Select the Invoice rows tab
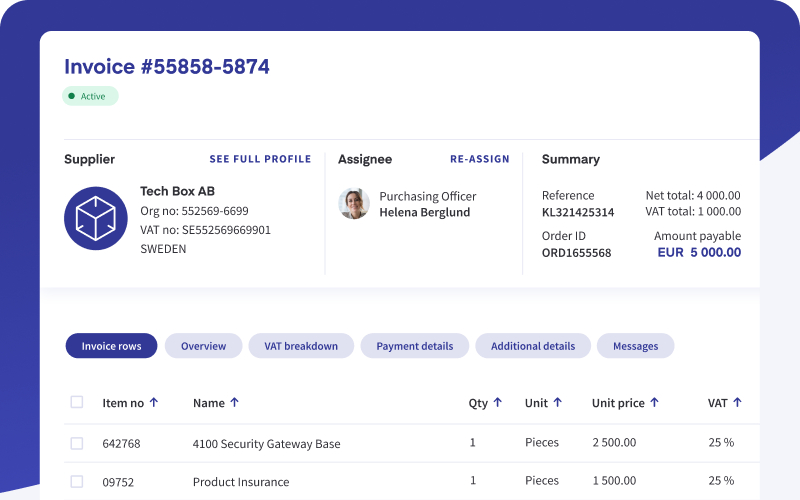 [x=111, y=346]
